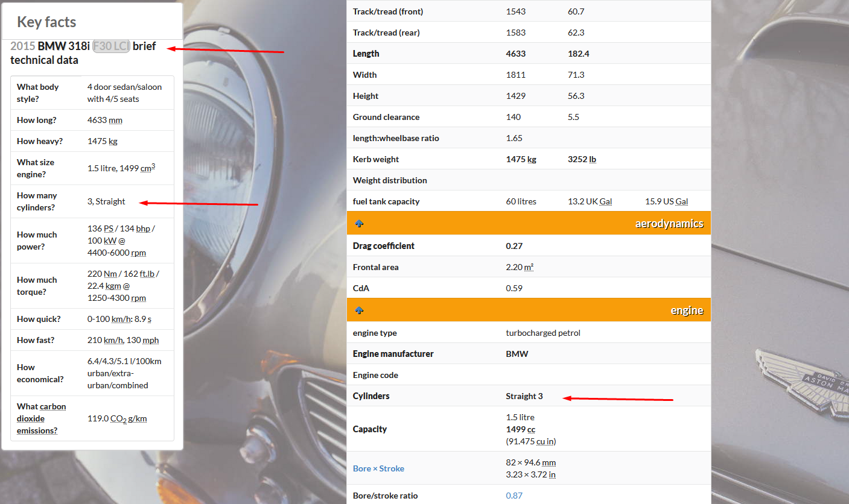This screenshot has width=849, height=504.
Task: Click the length:wheelbase ratio value 1.65
Action: coord(514,138)
